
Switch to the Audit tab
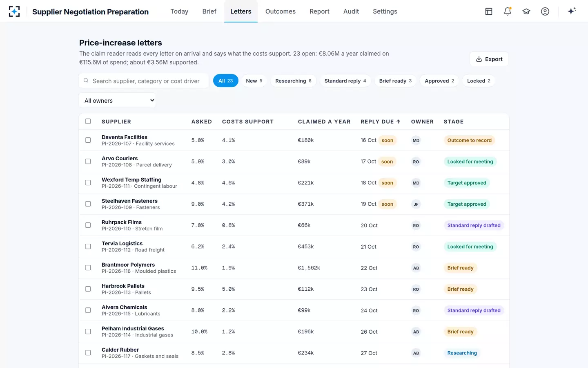pyautogui.click(x=351, y=11)
